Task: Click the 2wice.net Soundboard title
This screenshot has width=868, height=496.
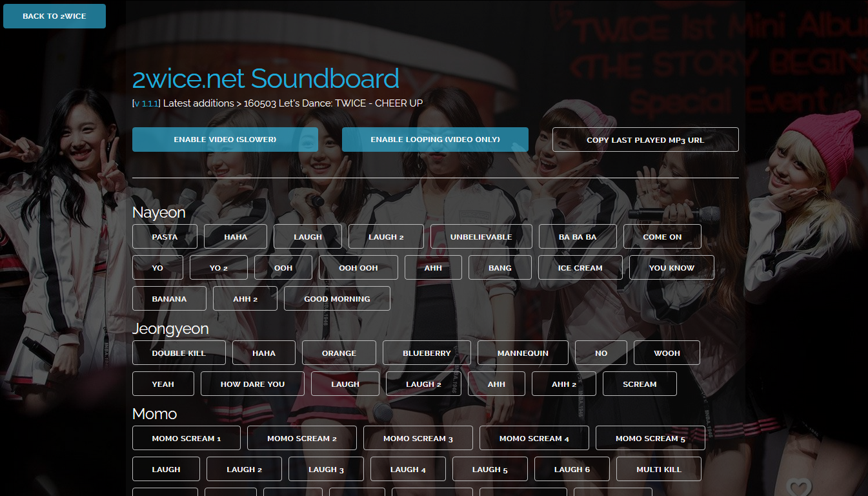Action: 266,78
